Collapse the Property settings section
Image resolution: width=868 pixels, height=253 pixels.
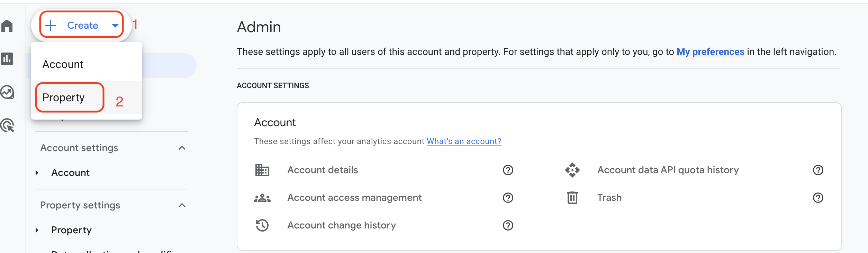click(182, 205)
